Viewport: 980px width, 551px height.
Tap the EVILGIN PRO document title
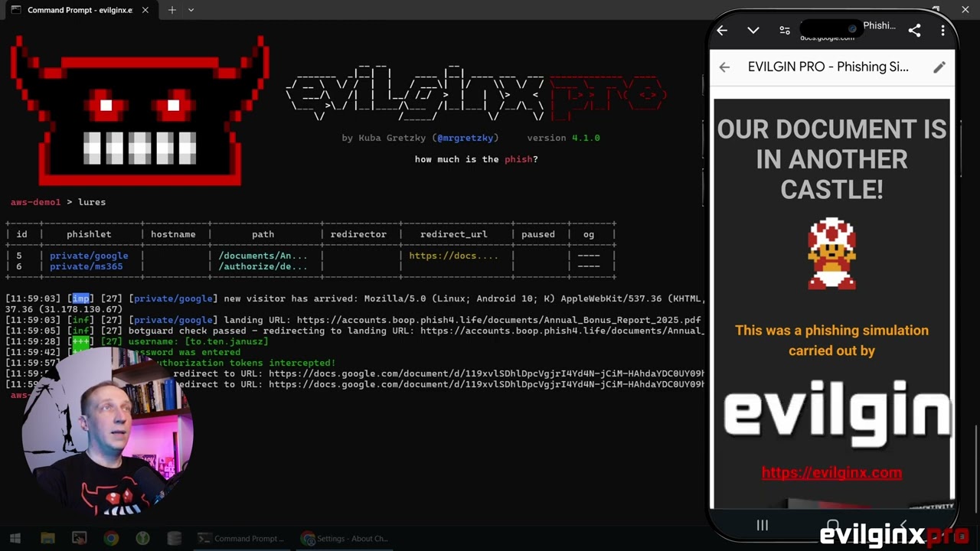828,67
